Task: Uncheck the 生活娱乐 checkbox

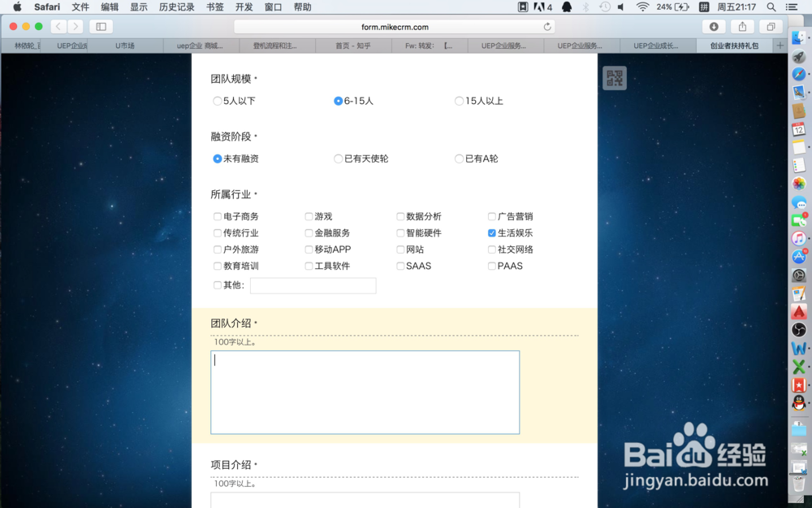Action: tap(491, 232)
